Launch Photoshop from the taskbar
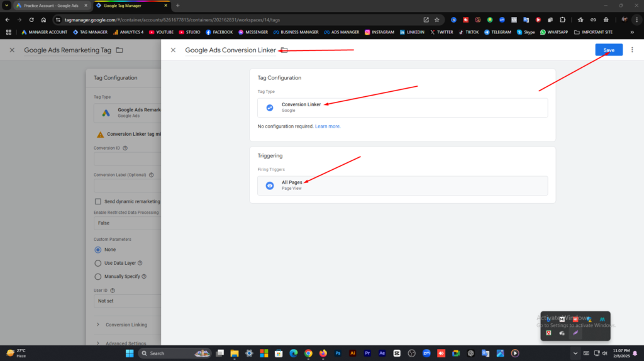 [338, 353]
